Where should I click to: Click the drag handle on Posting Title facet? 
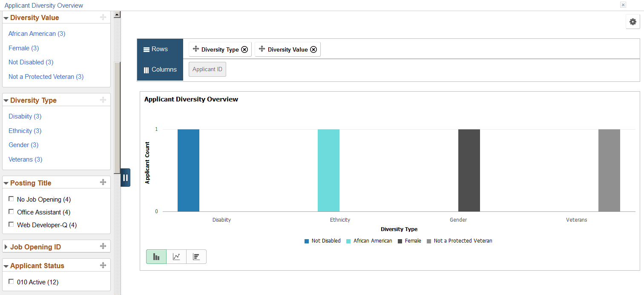point(103,182)
